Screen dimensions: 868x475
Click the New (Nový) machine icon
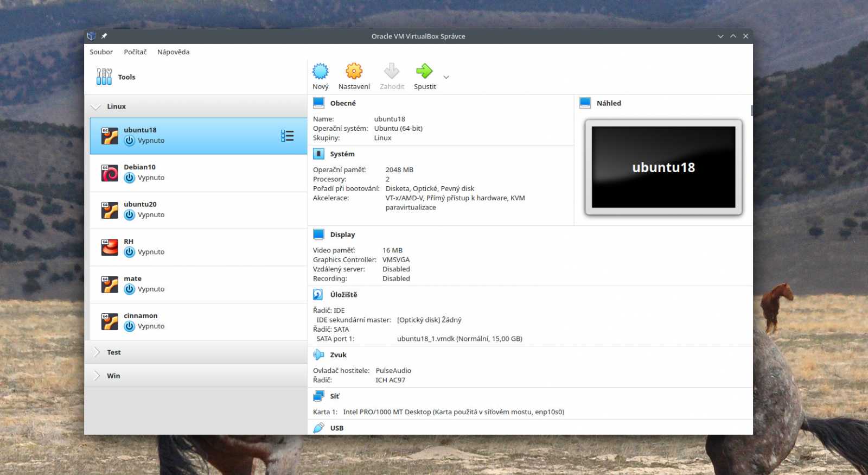pyautogui.click(x=320, y=71)
